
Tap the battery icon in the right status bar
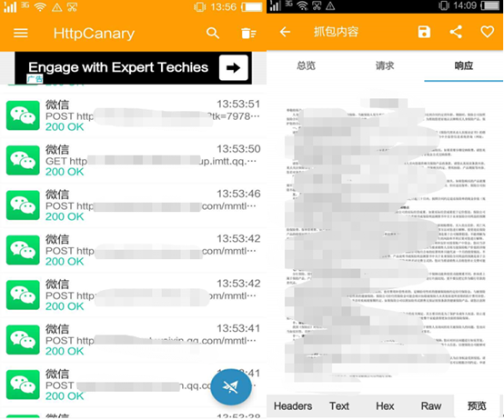(491, 5)
